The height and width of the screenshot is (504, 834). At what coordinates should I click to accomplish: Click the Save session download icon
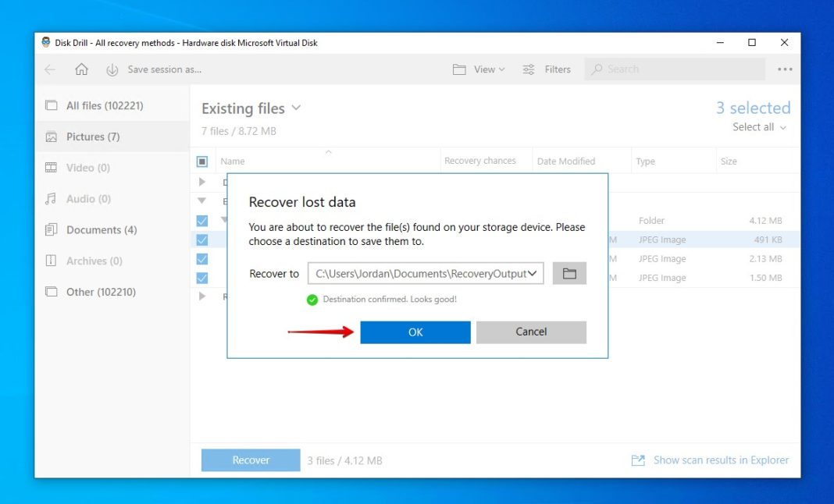[x=112, y=69]
